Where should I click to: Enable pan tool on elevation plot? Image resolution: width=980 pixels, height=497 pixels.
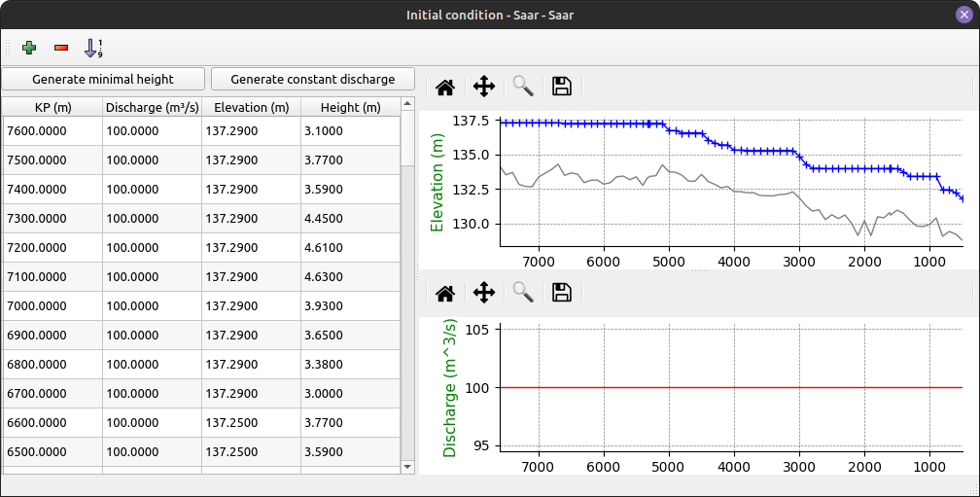(484, 87)
